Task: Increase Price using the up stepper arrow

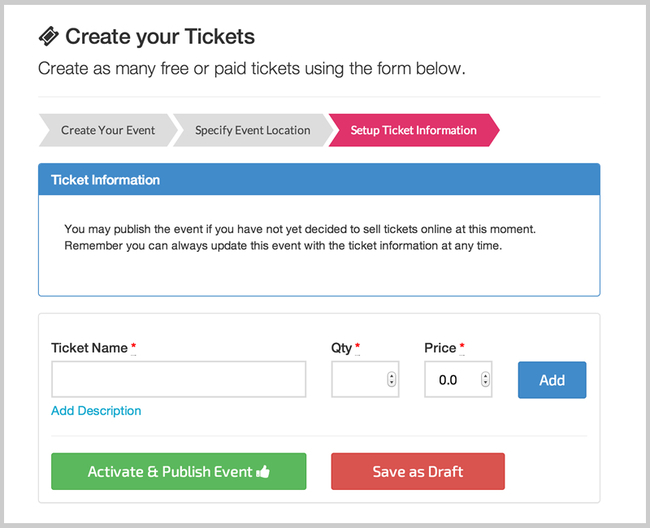Action: point(485,376)
